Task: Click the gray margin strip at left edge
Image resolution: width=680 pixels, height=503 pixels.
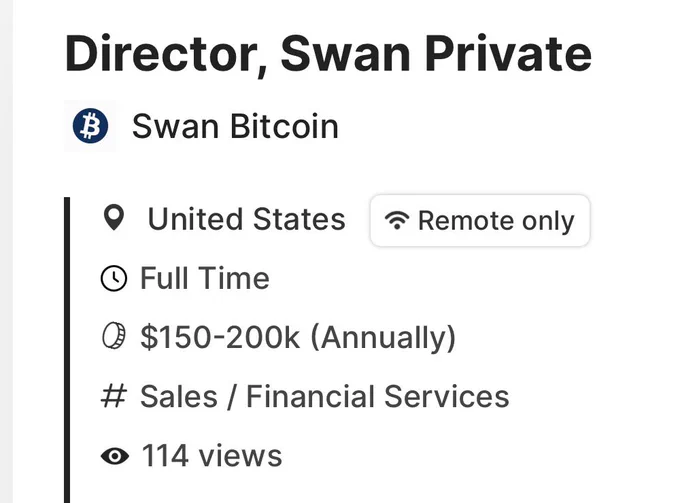Action: [x=7, y=252]
